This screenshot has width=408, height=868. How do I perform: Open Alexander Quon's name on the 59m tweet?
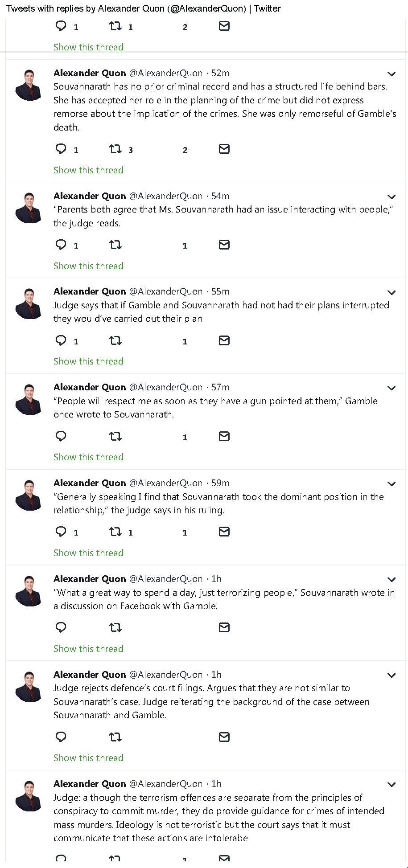click(x=90, y=483)
